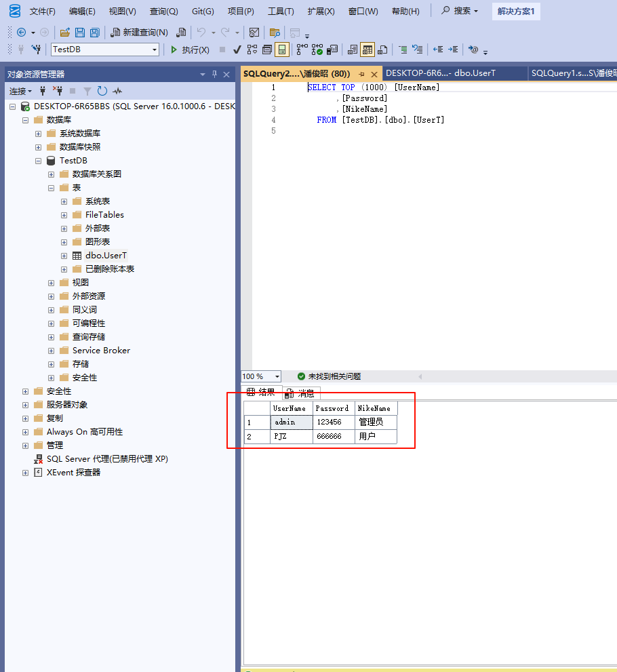Open the activity monitor icon
The image size is (617, 672).
coord(254,32)
